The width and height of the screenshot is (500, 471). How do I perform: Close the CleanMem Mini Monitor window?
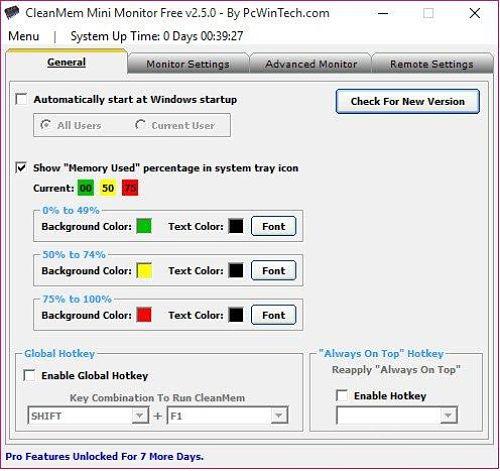(x=475, y=13)
